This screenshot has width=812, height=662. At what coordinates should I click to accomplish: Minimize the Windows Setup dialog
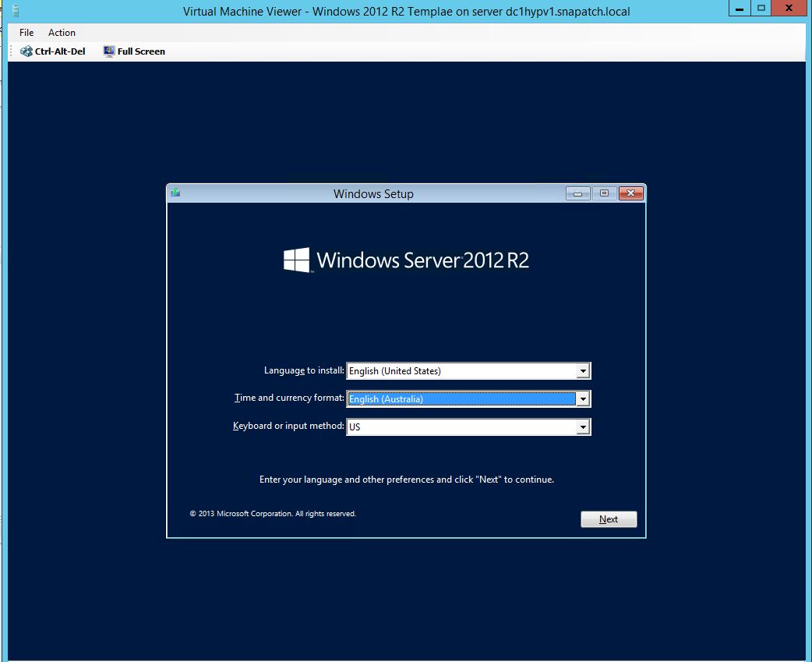[x=578, y=193]
